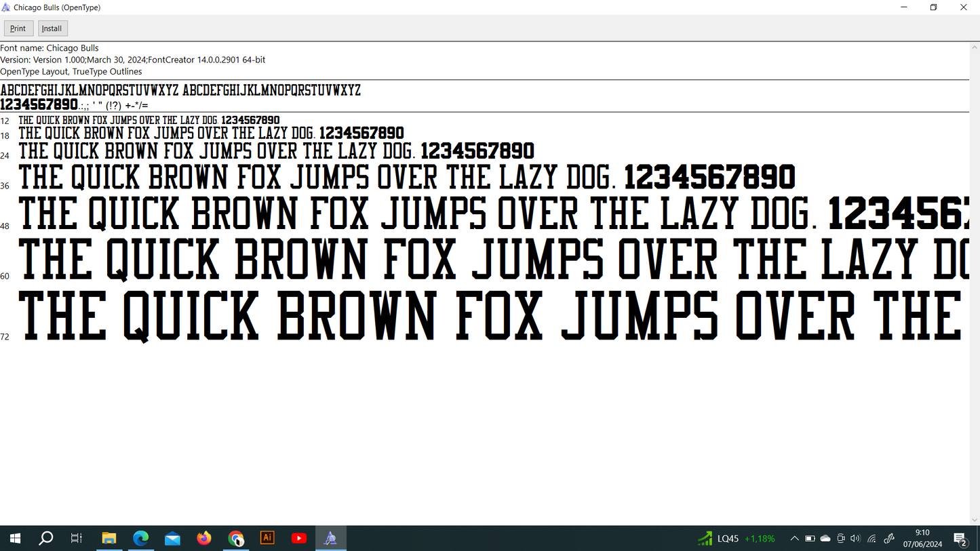Open taskbar Search magnifier
980x551 pixels.
pos(46,538)
